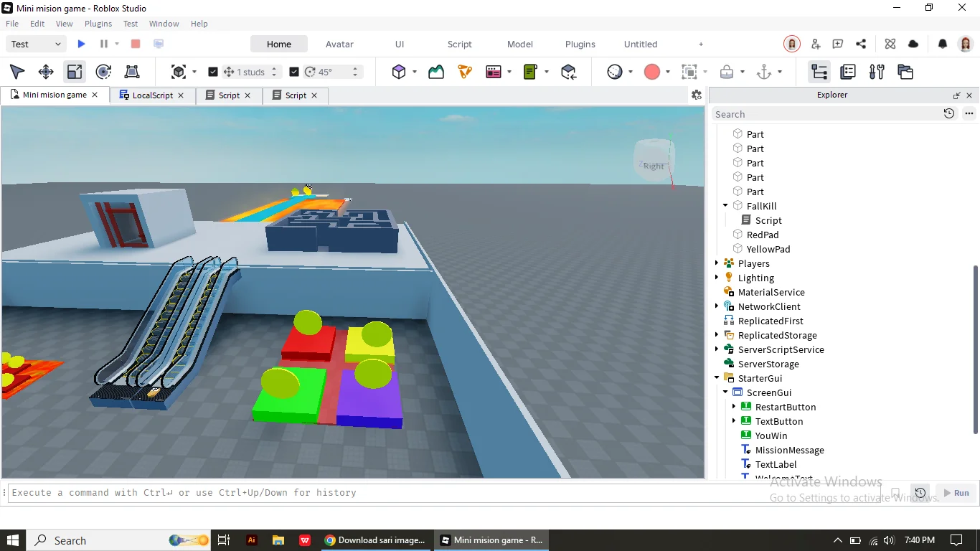Image resolution: width=980 pixels, height=551 pixels.
Task: Open the Part type dropdown arrow
Action: [x=415, y=72]
